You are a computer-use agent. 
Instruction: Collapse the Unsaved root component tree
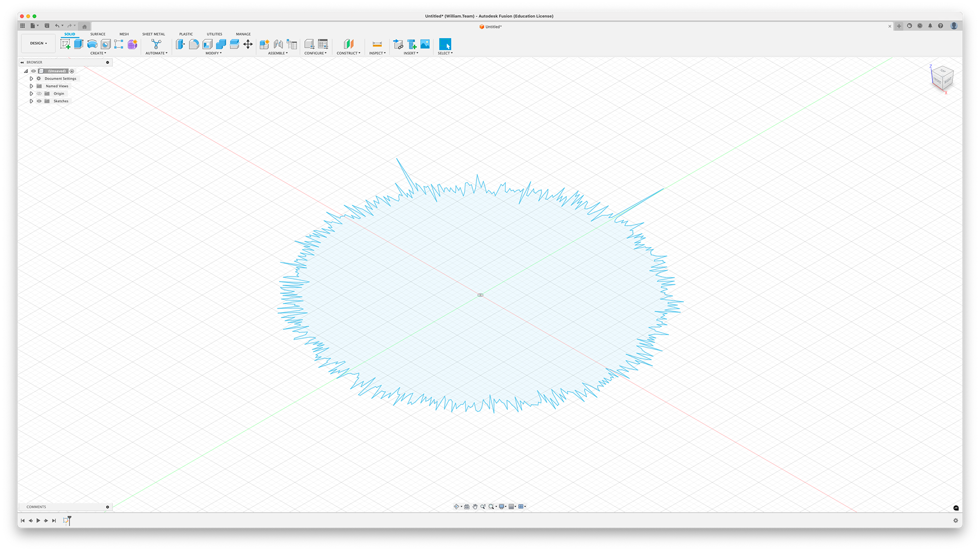click(26, 71)
